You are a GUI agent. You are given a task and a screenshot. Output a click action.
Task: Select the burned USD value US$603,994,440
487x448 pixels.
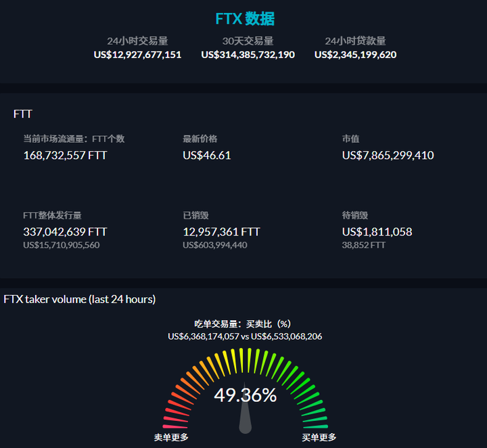pos(214,245)
